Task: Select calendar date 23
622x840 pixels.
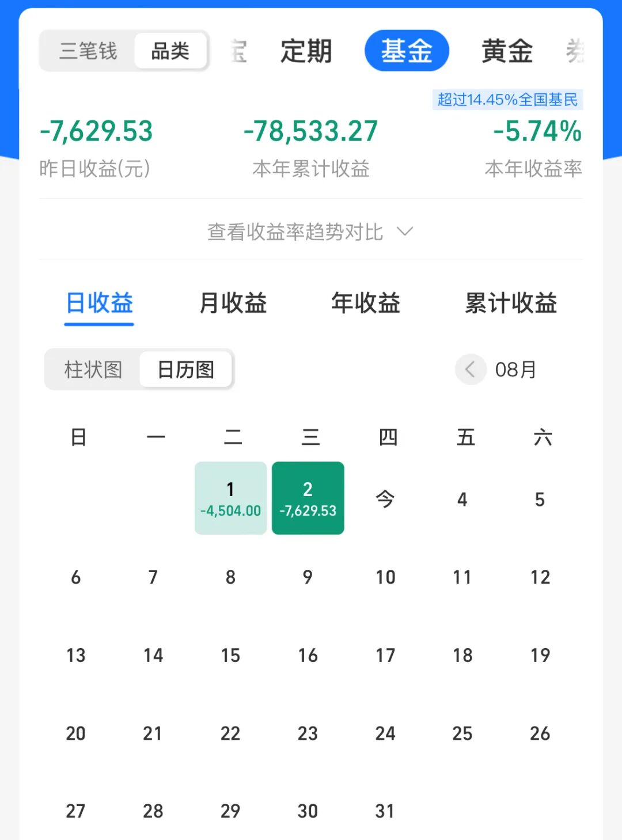Action: 308,733
